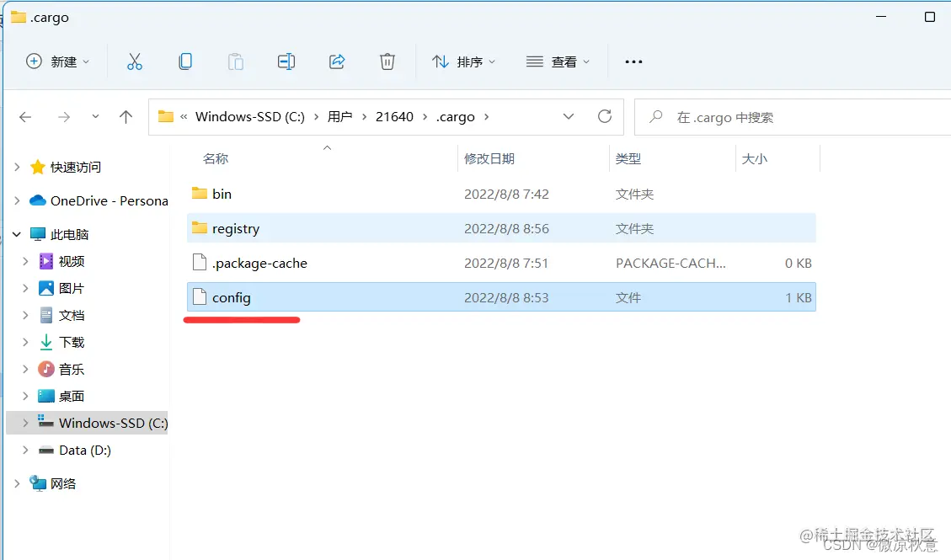Select the registry folder
This screenshot has height=560, width=951.
click(x=501, y=228)
